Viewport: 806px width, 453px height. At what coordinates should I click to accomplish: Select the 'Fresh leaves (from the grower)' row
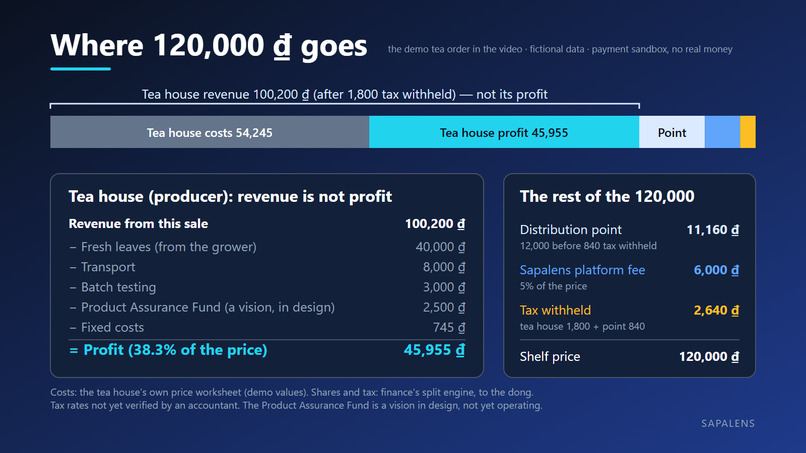tap(267, 247)
